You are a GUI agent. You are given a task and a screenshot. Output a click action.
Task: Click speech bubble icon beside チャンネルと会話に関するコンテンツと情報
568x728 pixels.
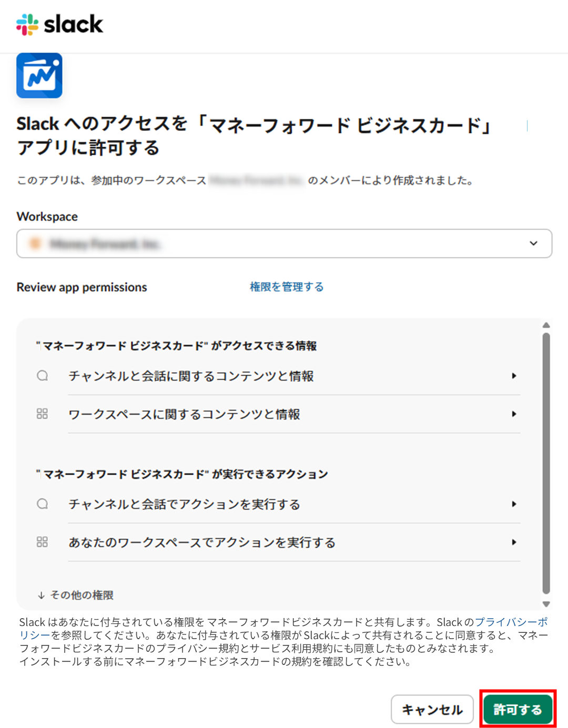click(x=43, y=376)
